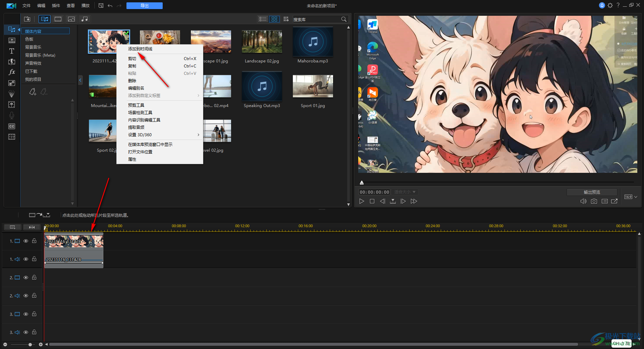Select 背景音乐 (Meta) in library list
644x349 pixels.
tap(40, 55)
